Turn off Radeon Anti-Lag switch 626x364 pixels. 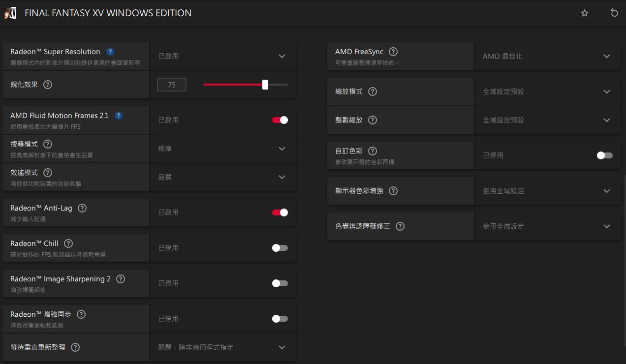pos(280,212)
